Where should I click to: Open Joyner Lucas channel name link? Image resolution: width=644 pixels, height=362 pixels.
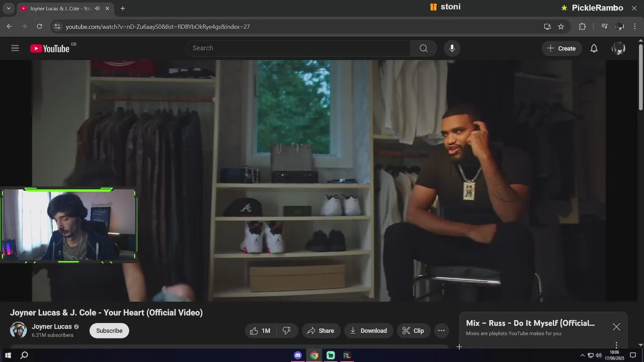[x=52, y=327]
